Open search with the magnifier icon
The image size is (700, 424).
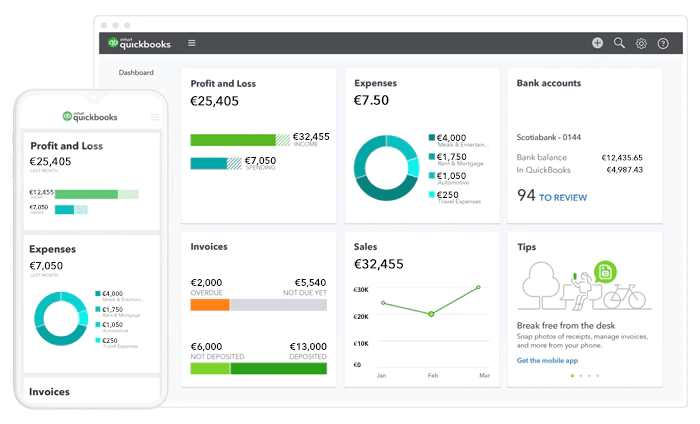[619, 43]
